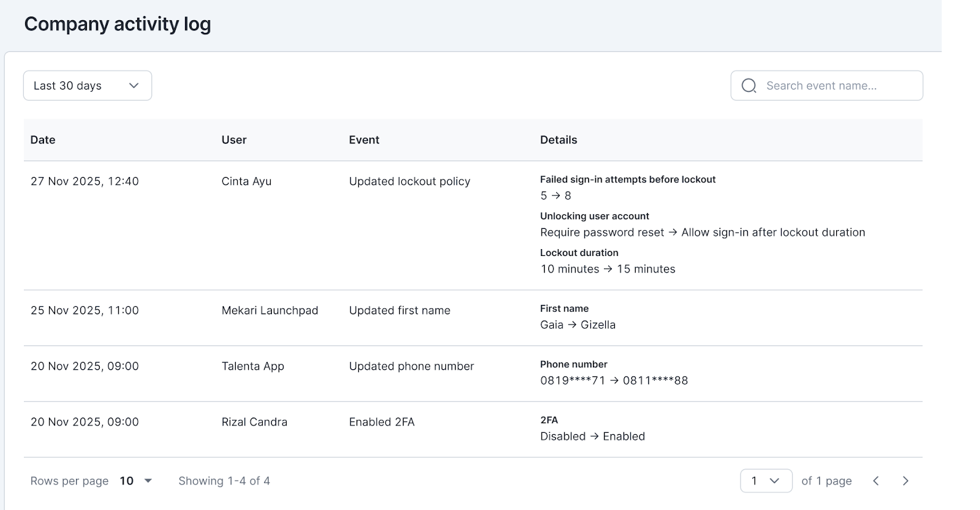Go to the next page arrow
Screen dimensions: 980x510
point(905,481)
